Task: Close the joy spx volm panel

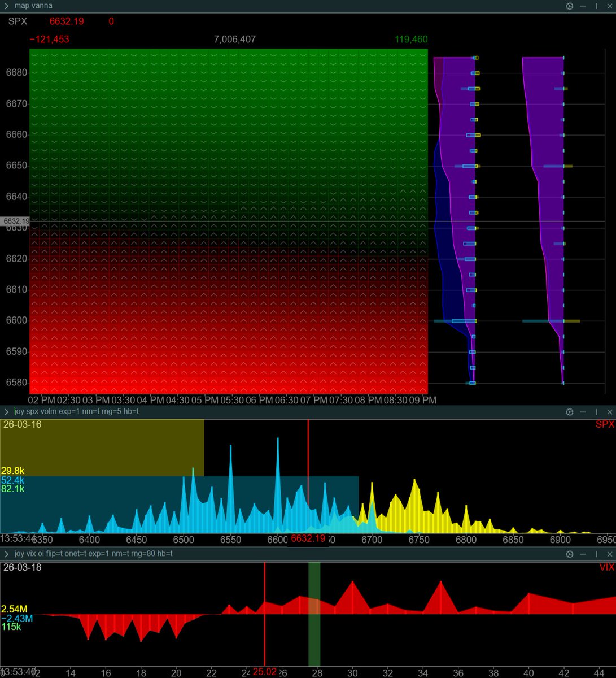Action: (x=609, y=412)
